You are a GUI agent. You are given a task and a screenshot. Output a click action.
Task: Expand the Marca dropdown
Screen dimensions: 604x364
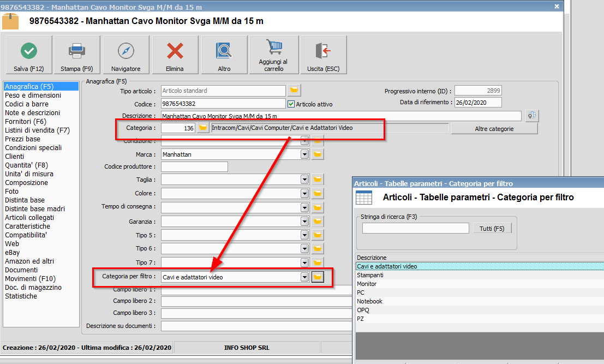pyautogui.click(x=305, y=154)
